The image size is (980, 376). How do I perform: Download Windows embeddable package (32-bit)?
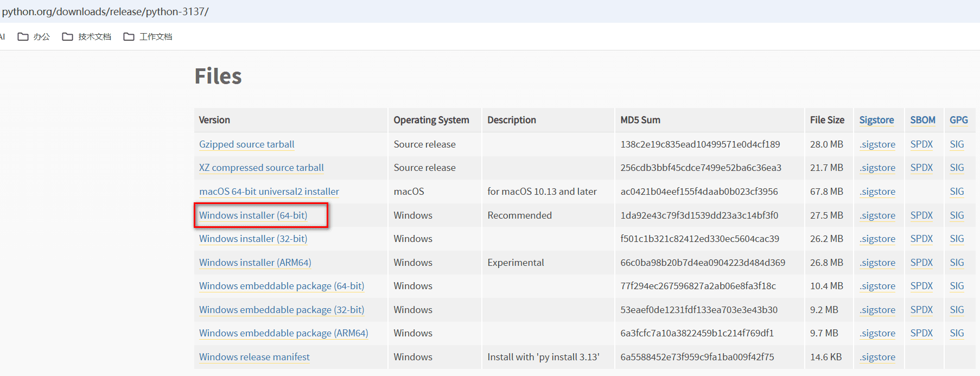pos(281,310)
